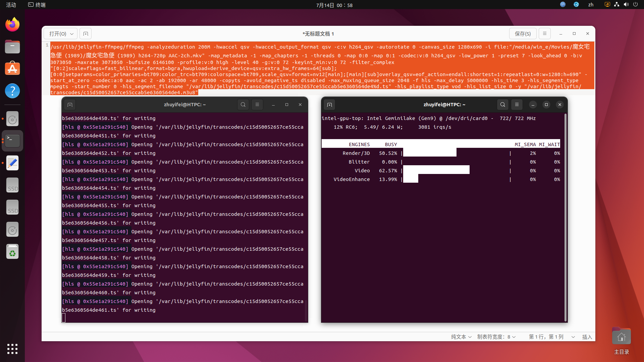
Task: Click the 保存(S) button in gedit
Action: point(524,34)
